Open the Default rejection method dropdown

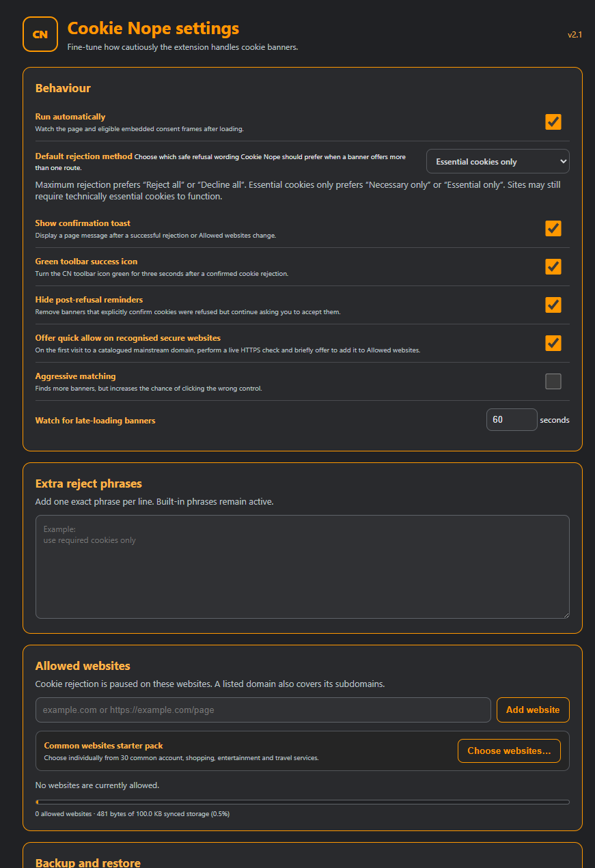click(x=497, y=161)
